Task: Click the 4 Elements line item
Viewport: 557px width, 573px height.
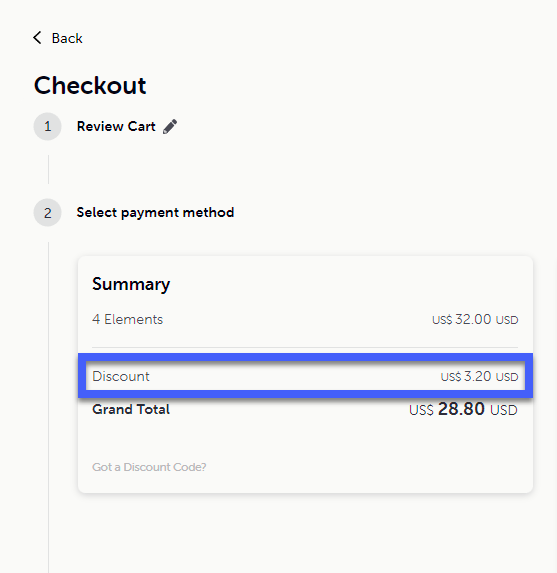Action: (x=128, y=319)
